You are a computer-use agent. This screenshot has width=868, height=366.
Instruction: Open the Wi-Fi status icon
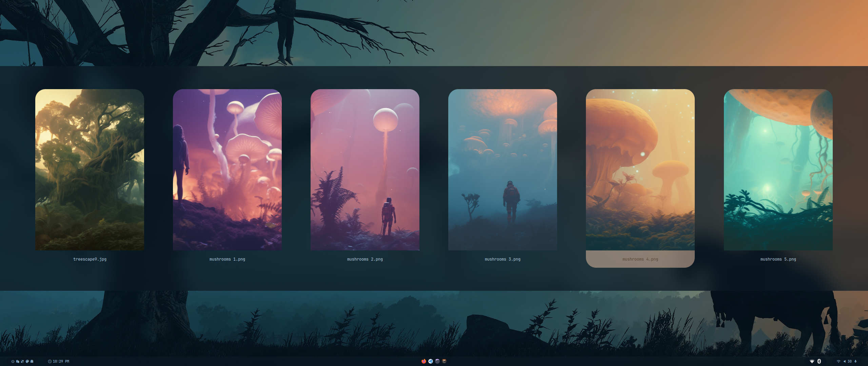[x=839, y=361]
